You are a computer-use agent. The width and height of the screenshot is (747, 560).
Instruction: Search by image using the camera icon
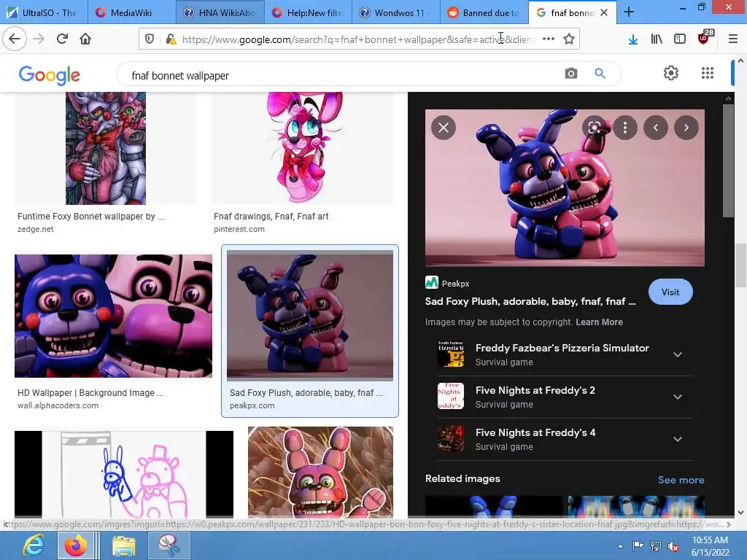point(570,74)
